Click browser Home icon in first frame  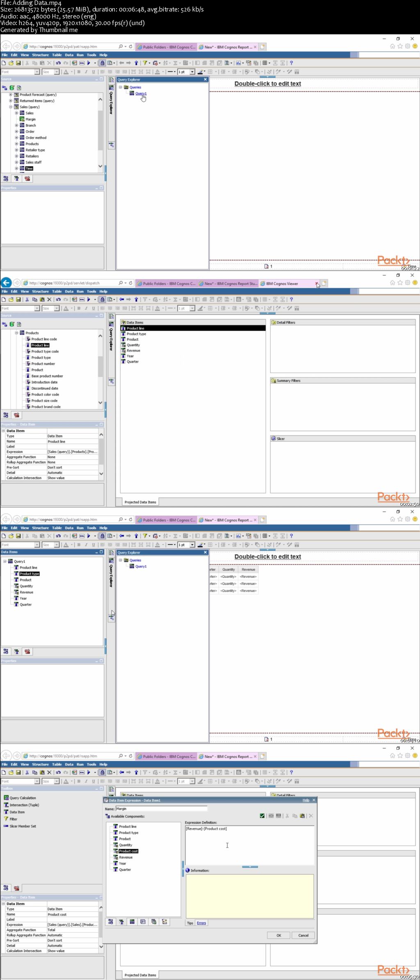coord(393,46)
